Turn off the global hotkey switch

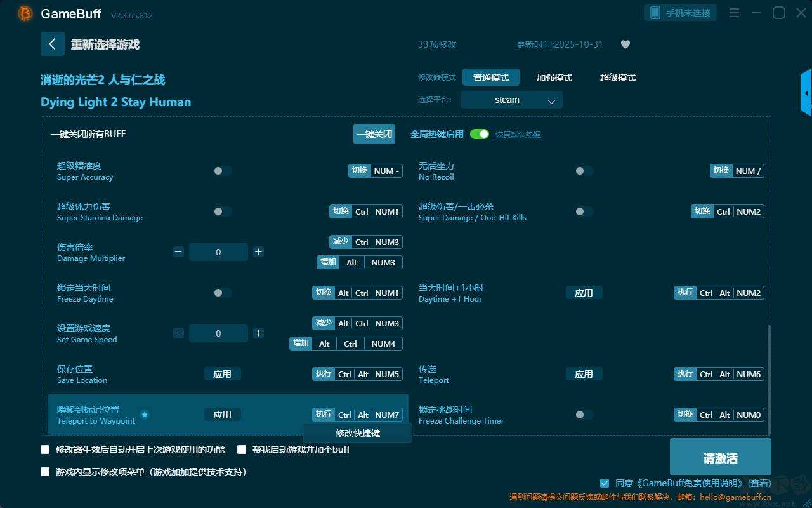(x=480, y=134)
